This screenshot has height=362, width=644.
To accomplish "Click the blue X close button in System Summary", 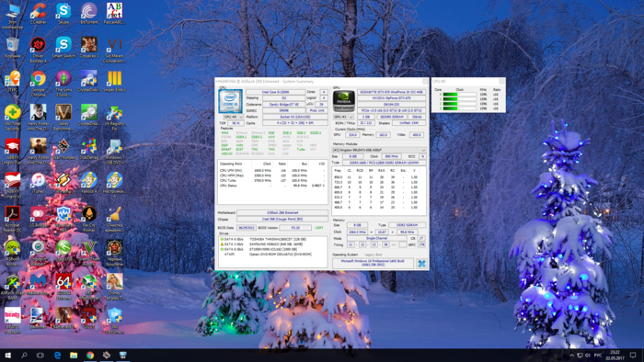I will [x=421, y=264].
